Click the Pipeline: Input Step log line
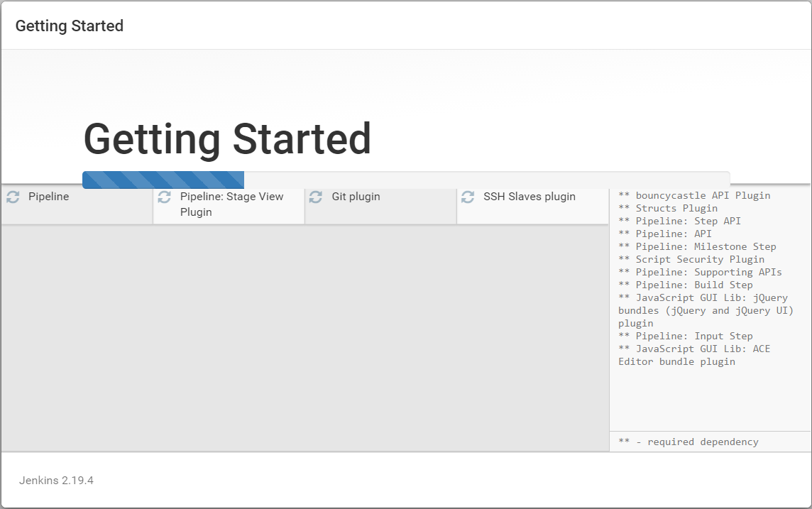The height and width of the screenshot is (509, 812). click(686, 336)
